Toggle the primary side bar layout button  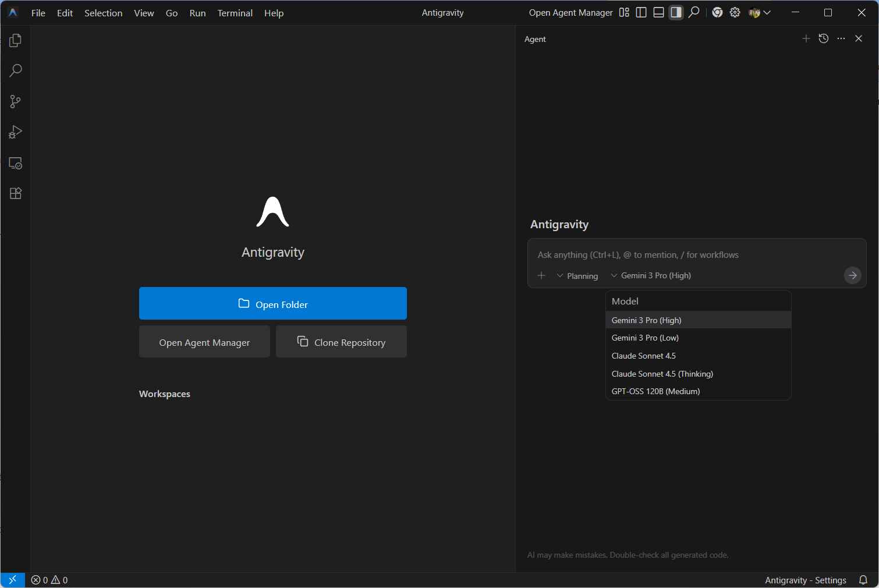coord(641,13)
